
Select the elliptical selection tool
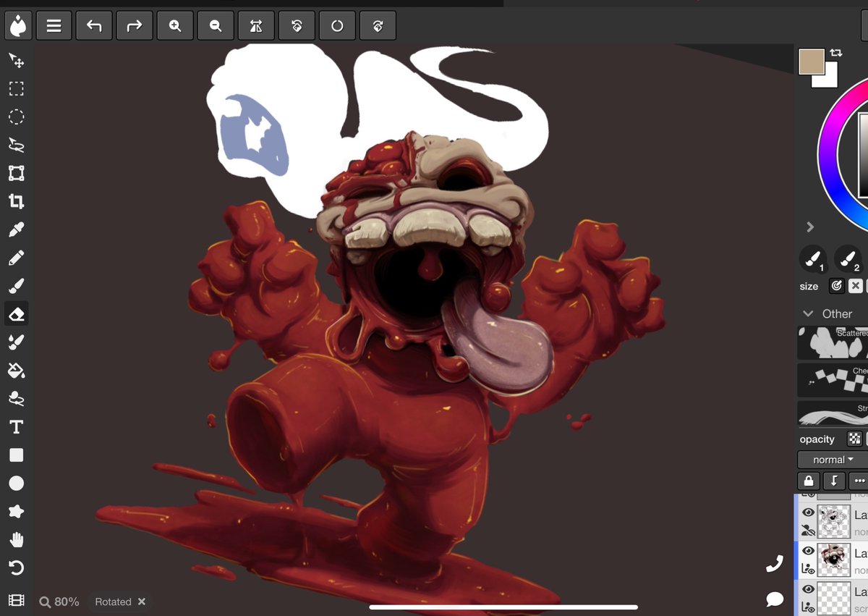16,117
